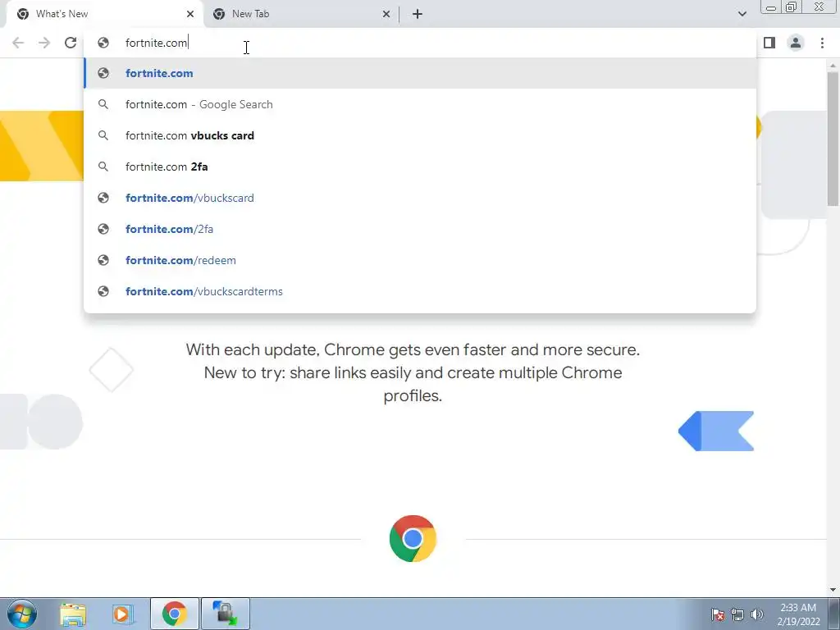840x630 pixels.
Task: Open fortnite.com/redeem suggestion
Action: [420, 260]
